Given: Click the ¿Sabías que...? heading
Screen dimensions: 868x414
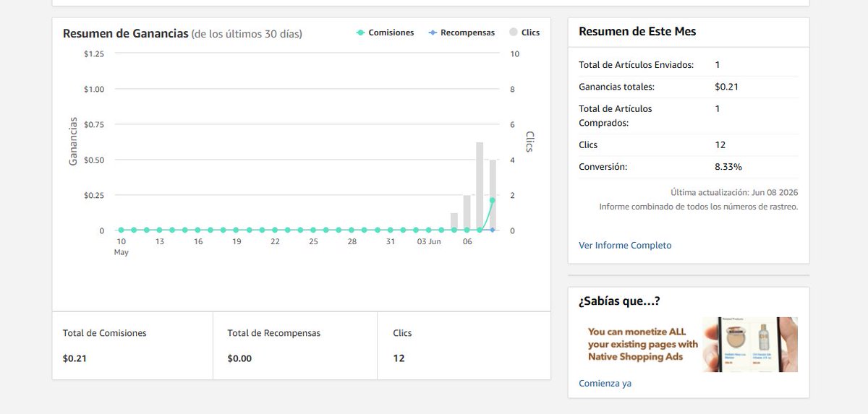Looking at the screenshot, I should tap(619, 301).
